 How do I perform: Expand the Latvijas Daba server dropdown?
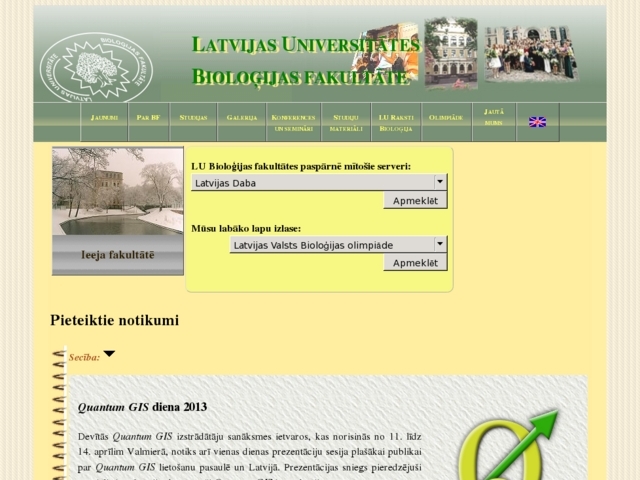319,182
